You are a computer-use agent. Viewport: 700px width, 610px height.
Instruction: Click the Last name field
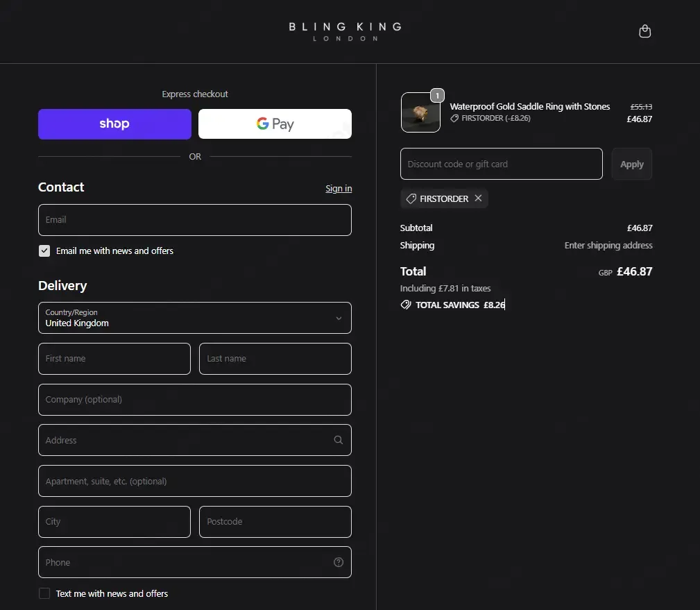tap(275, 359)
